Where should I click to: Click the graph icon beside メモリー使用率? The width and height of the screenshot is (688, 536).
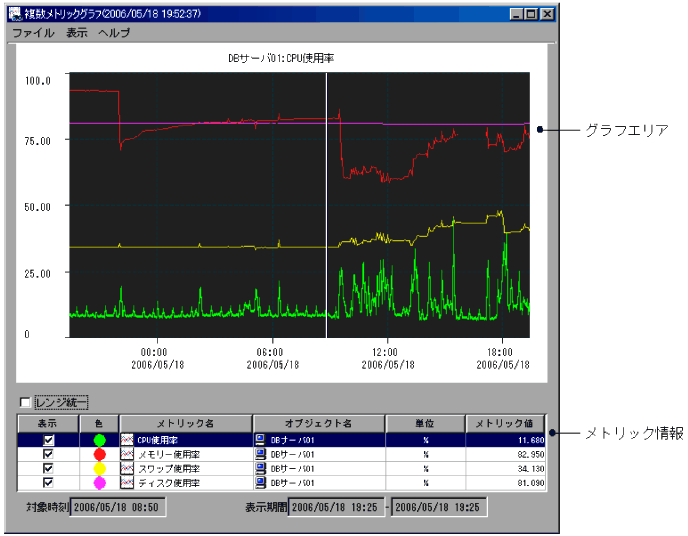coord(127,454)
